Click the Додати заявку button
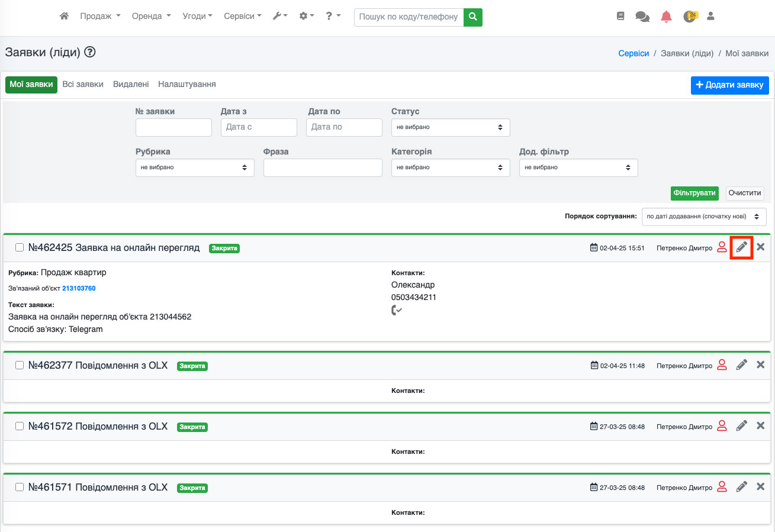Viewport: 775px width, 532px height. pos(729,85)
